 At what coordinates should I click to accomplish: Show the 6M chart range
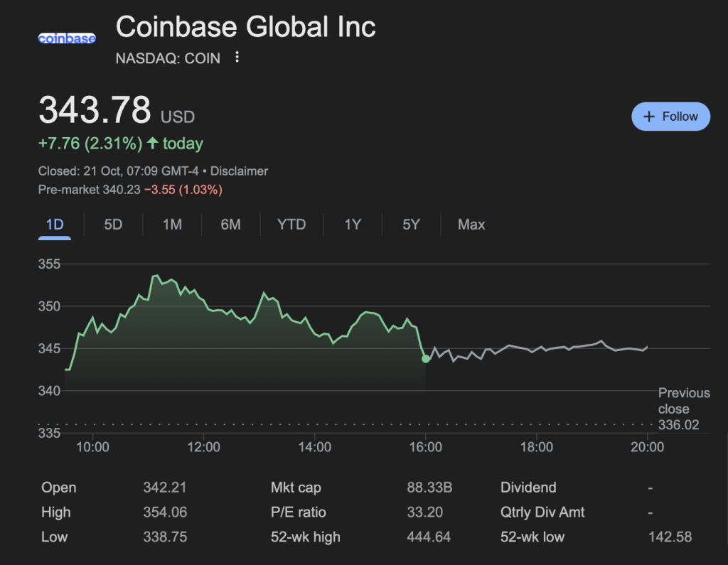click(x=230, y=225)
